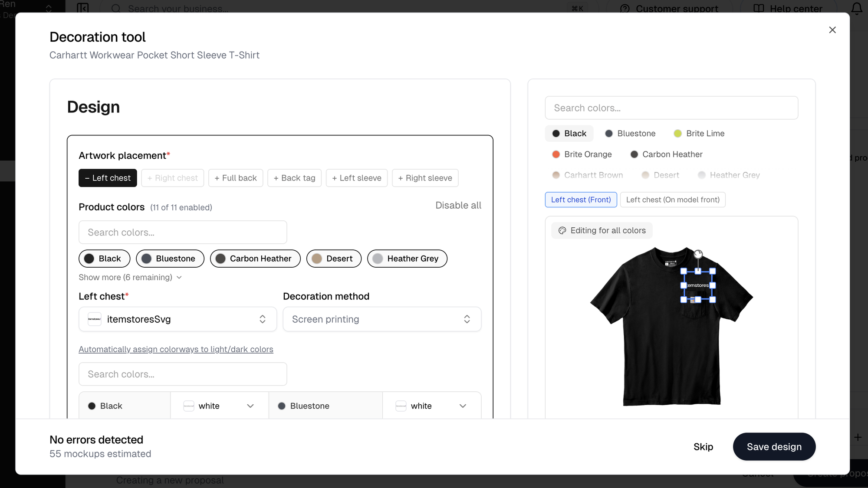The width and height of the screenshot is (868, 488).
Task: Click the Black row in colorway table
Action: coord(125,406)
